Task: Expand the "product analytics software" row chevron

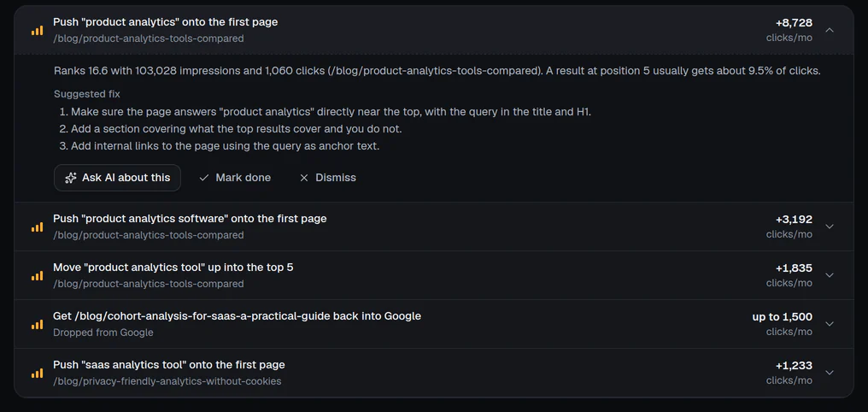Action: [x=830, y=227]
